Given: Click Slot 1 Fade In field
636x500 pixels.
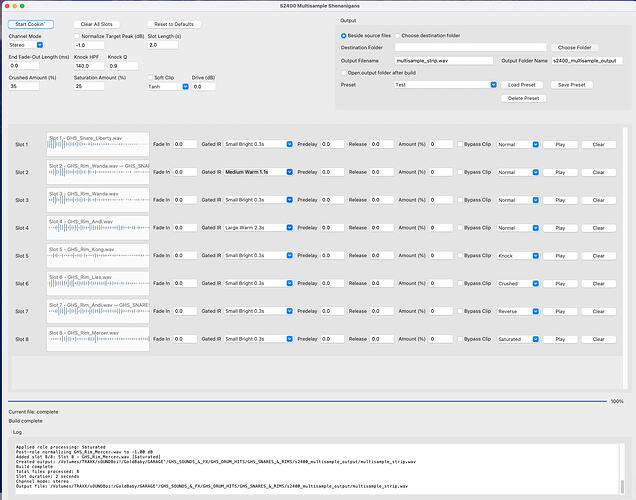Looking at the screenshot, I should tap(185, 144).
